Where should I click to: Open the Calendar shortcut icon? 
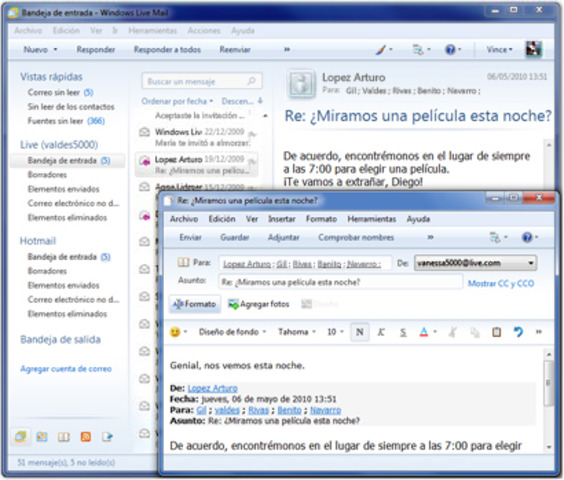pyautogui.click(x=42, y=436)
